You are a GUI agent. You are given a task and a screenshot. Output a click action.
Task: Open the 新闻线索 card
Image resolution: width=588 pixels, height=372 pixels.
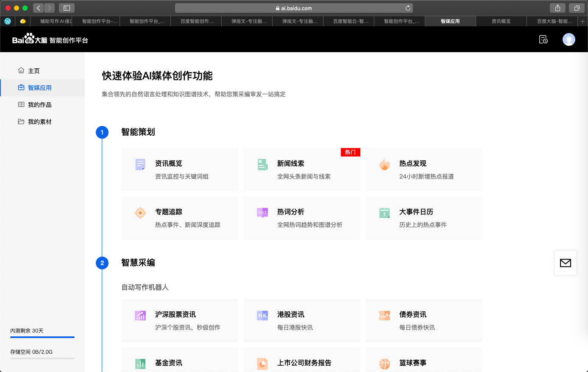pos(301,170)
